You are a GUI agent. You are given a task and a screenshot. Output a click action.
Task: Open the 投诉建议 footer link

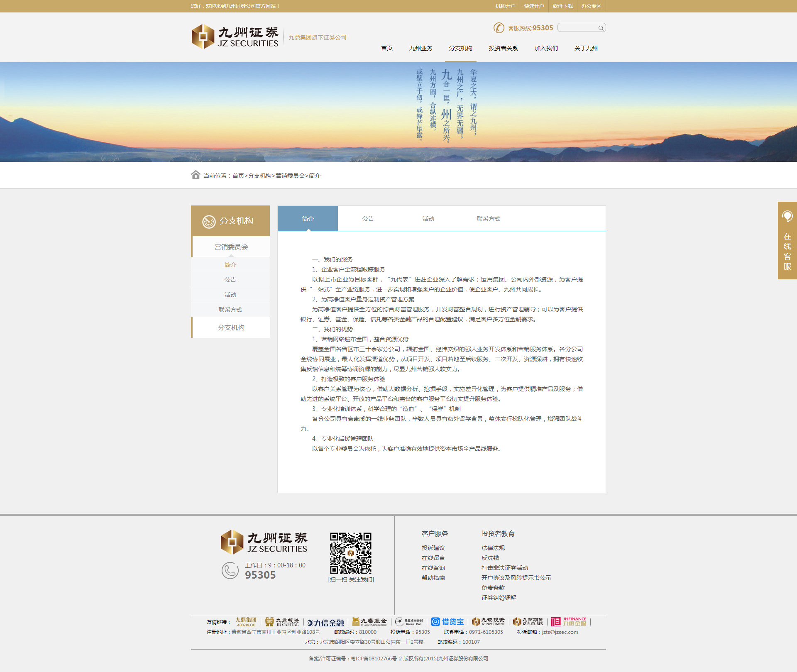[433, 548]
